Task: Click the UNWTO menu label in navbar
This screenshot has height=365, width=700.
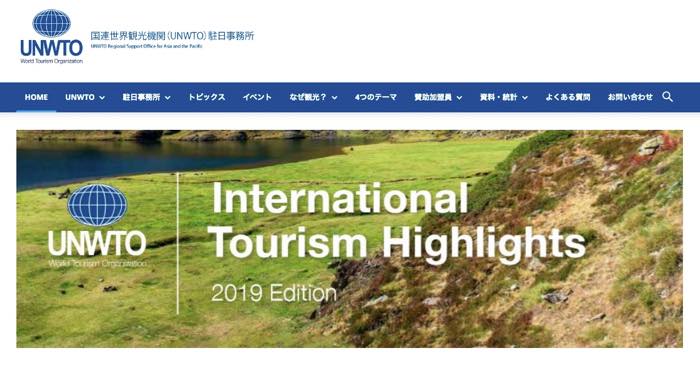Action: (x=80, y=97)
